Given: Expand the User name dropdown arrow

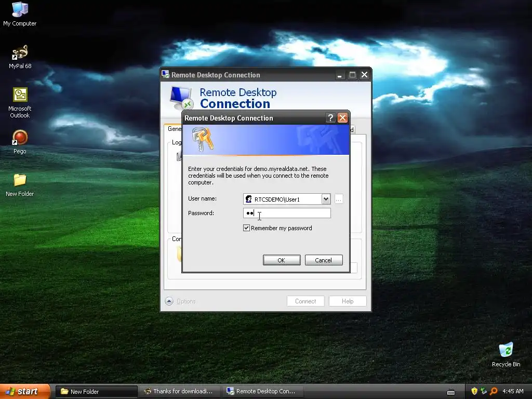Looking at the screenshot, I should pyautogui.click(x=326, y=199).
